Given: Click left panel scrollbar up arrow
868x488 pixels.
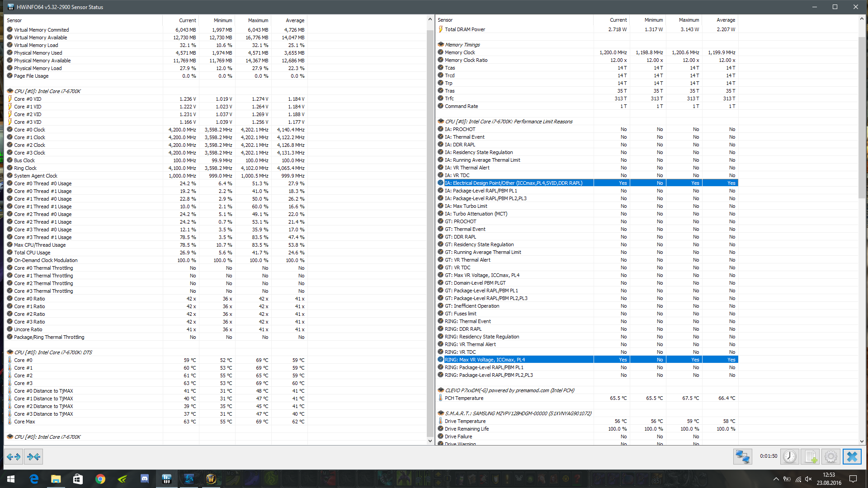Looking at the screenshot, I should tap(430, 19).
